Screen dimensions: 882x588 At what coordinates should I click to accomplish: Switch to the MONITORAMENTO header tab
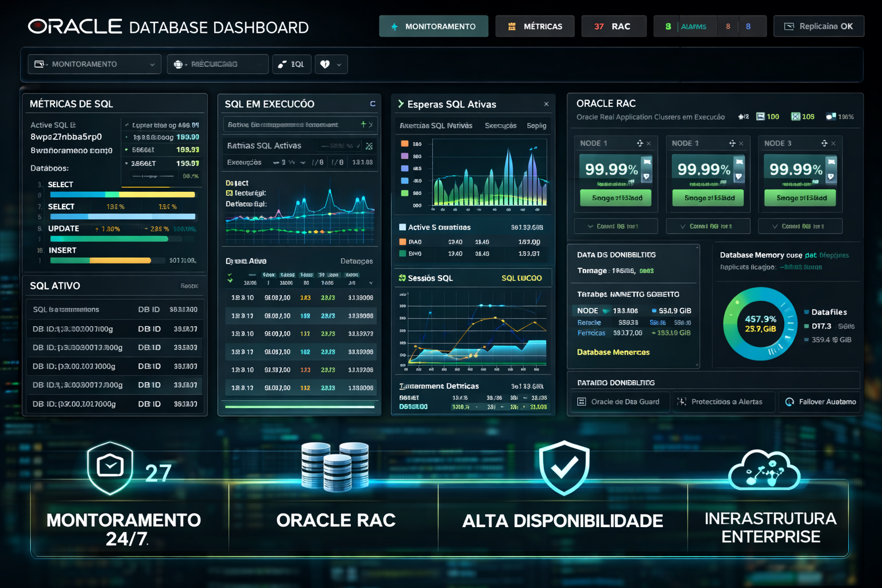click(434, 26)
